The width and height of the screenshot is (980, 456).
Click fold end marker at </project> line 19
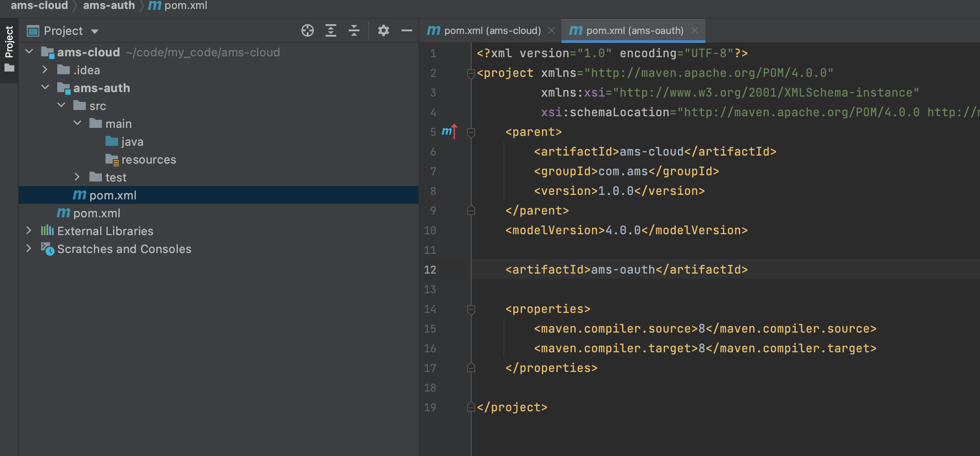(x=471, y=407)
